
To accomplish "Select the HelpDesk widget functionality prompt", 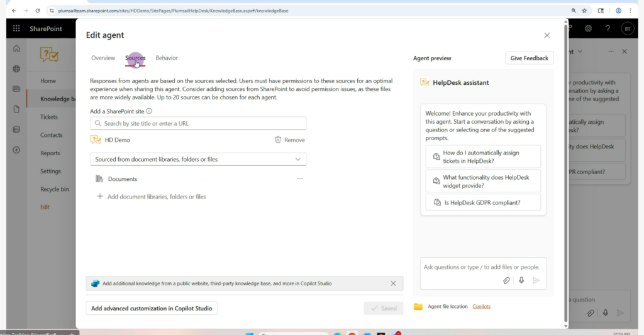I will coord(483,181).
